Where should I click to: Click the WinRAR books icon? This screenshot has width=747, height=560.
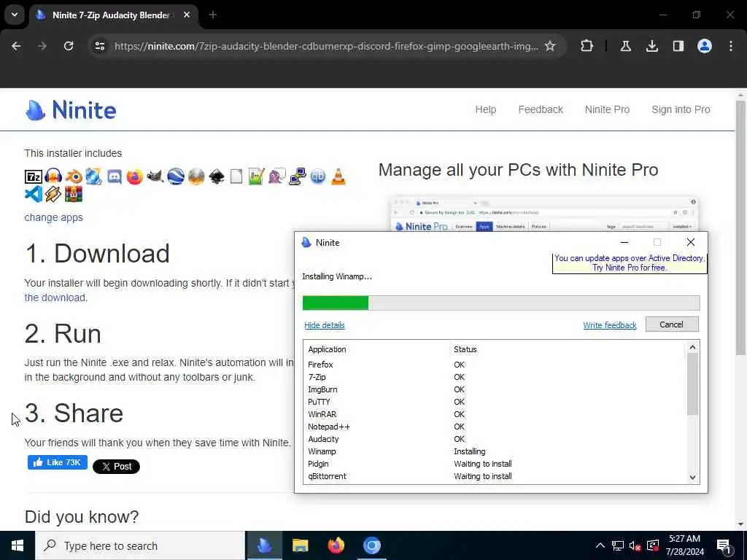(x=74, y=194)
